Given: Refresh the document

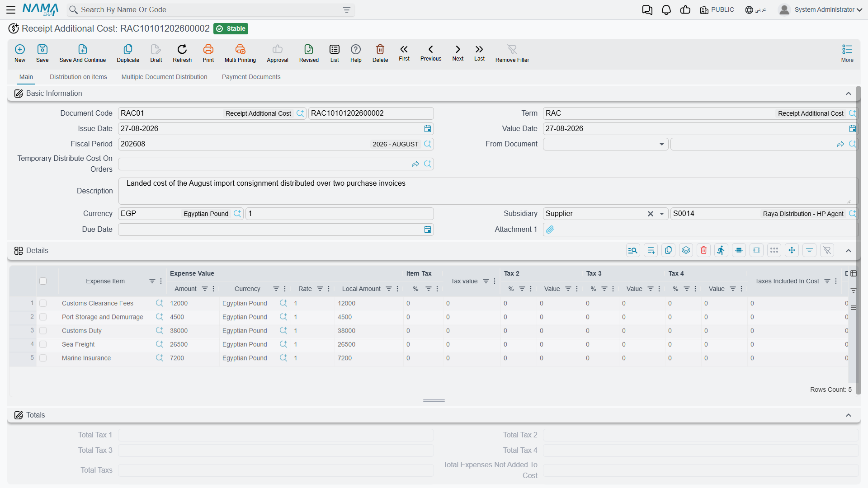Looking at the screenshot, I should [x=182, y=53].
